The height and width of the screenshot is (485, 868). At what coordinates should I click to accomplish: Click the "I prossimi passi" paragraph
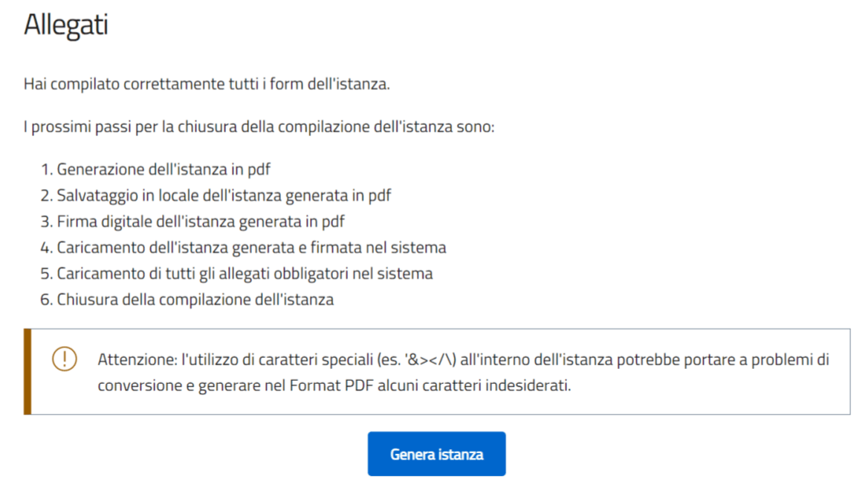tap(259, 126)
